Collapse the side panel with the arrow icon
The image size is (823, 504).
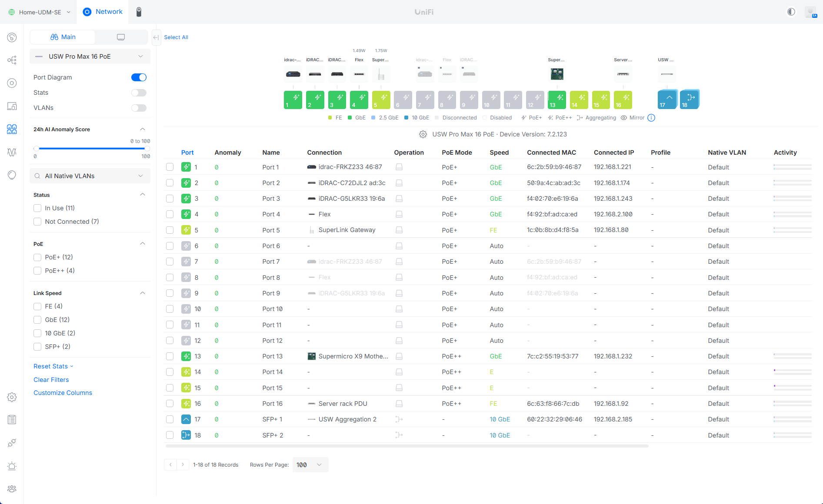click(x=156, y=37)
